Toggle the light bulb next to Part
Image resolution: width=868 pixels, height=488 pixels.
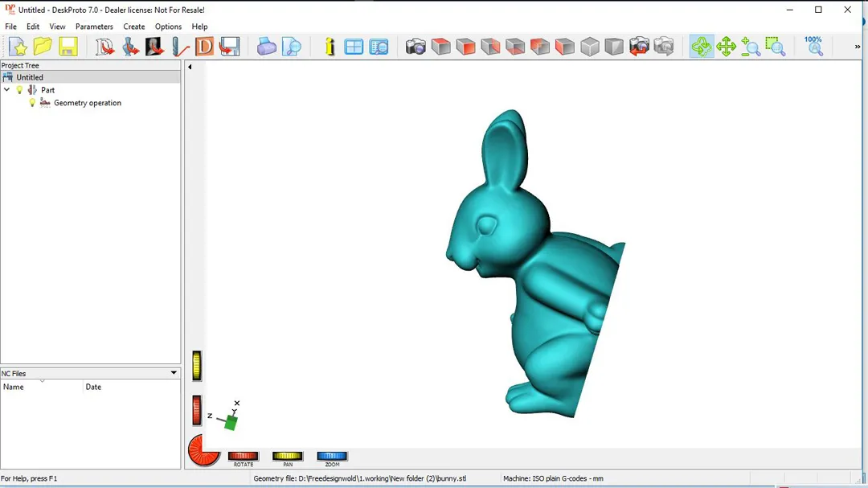point(20,90)
